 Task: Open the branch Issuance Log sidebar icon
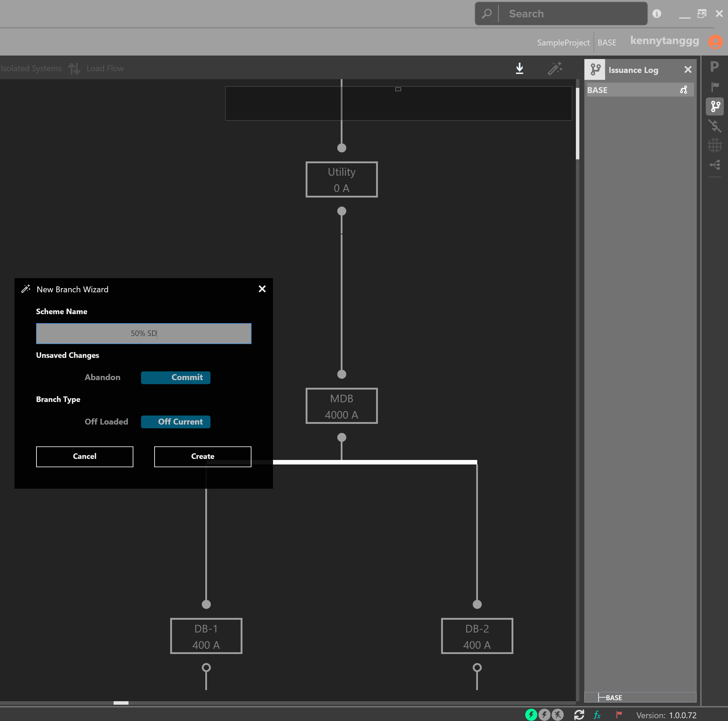(x=715, y=107)
